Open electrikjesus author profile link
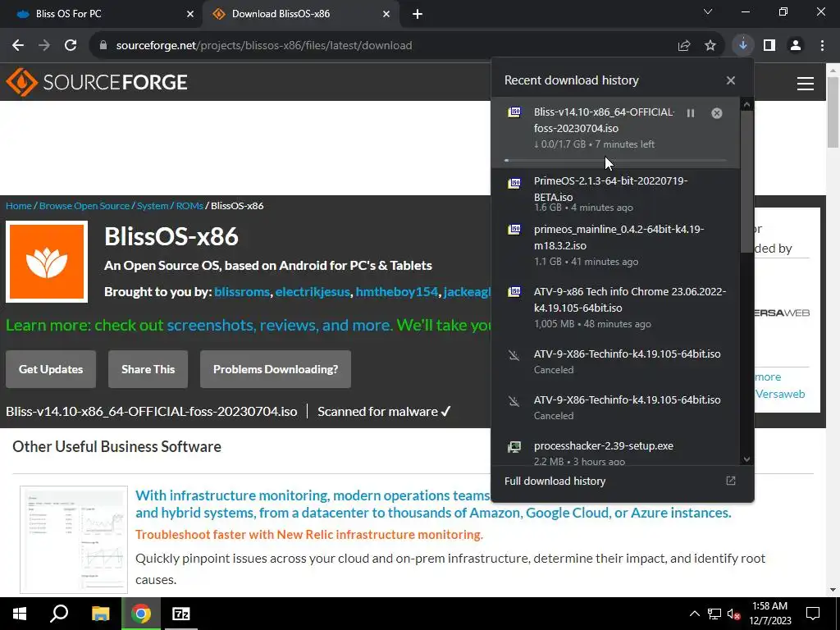 coord(313,292)
